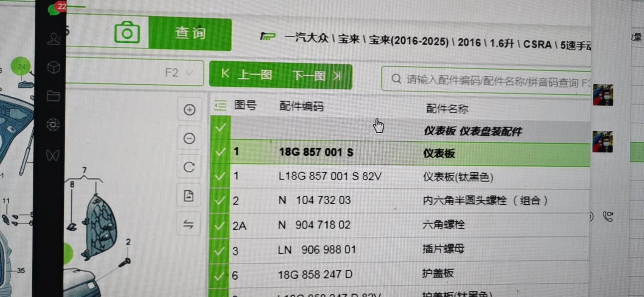
Task: Toggle checkbox for L18G 857 001 S 82V row
Action: click(220, 176)
